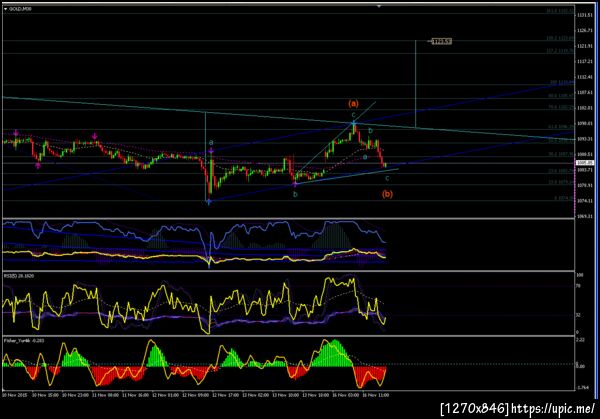
Task: Click the 1074.11 price axis value
Action: tap(585, 201)
